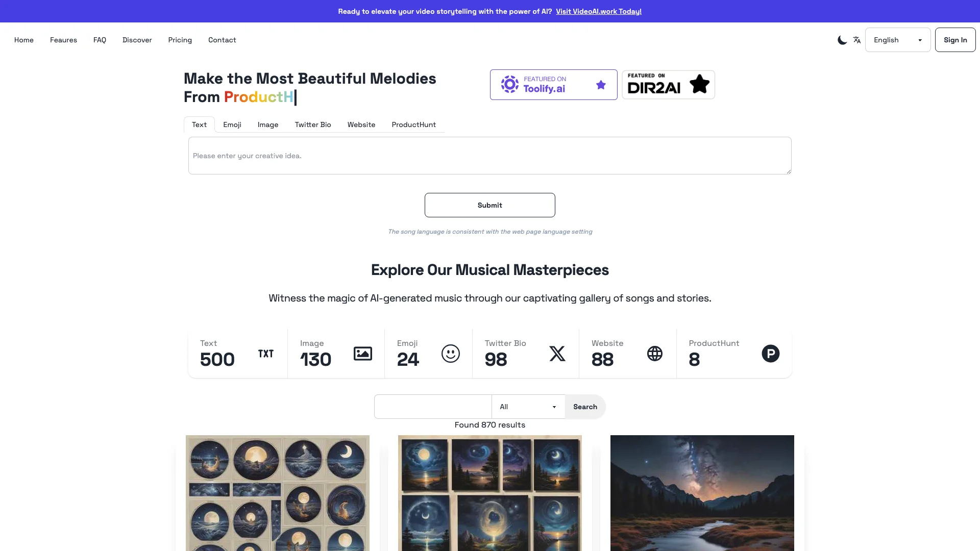Click the Sign In button
The height and width of the screenshot is (551, 980).
coord(955,40)
